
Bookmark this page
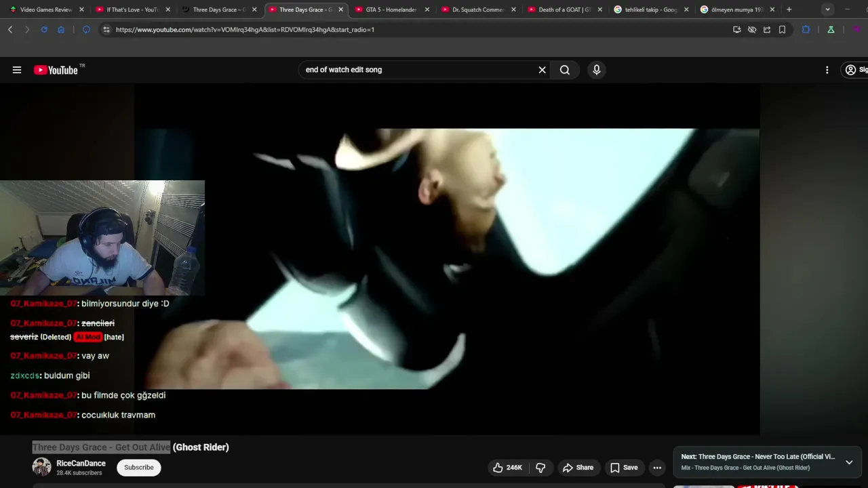pyautogui.click(x=782, y=30)
